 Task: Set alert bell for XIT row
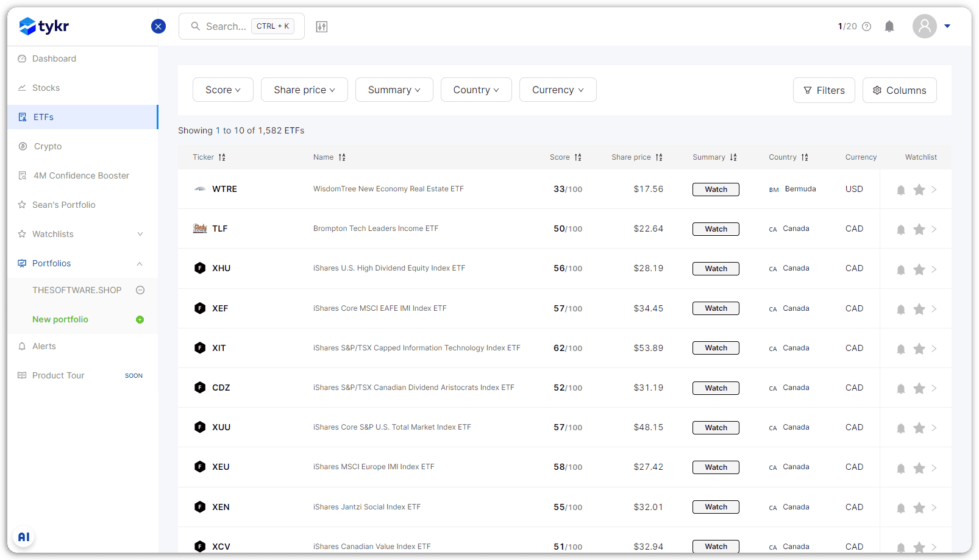coord(901,349)
